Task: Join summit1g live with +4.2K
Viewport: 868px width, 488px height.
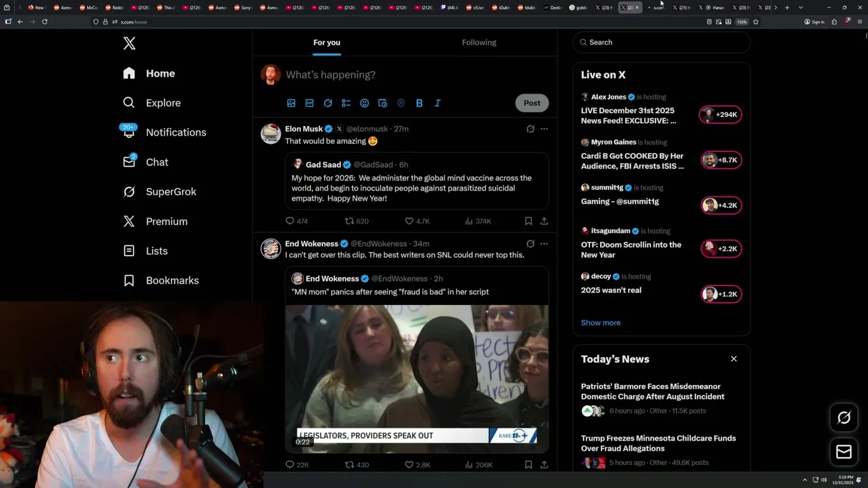Action: coord(721,205)
